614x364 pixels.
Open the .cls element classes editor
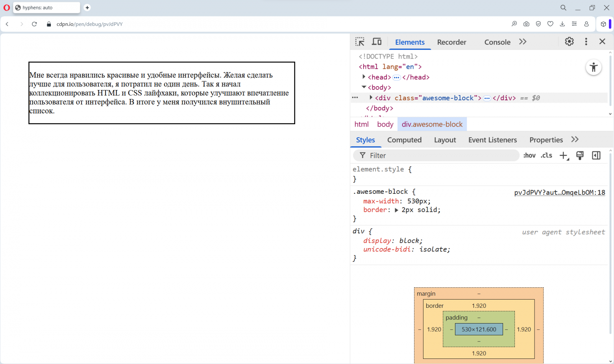tap(546, 156)
